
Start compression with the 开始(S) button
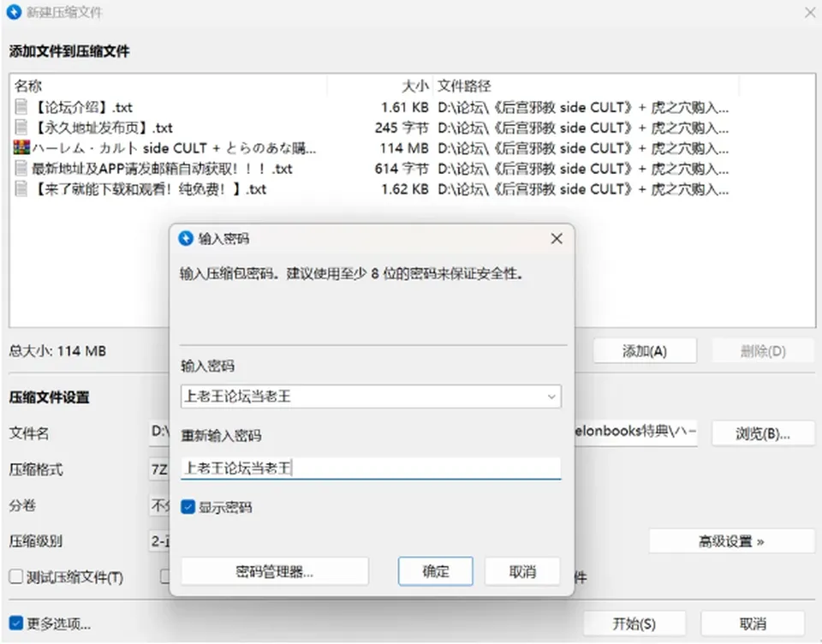click(x=634, y=623)
